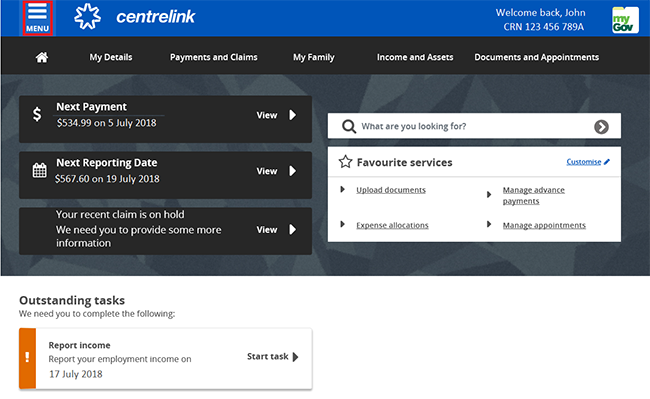Focus the 'What are you looking for?' search field
The image size is (650, 399).
474,126
